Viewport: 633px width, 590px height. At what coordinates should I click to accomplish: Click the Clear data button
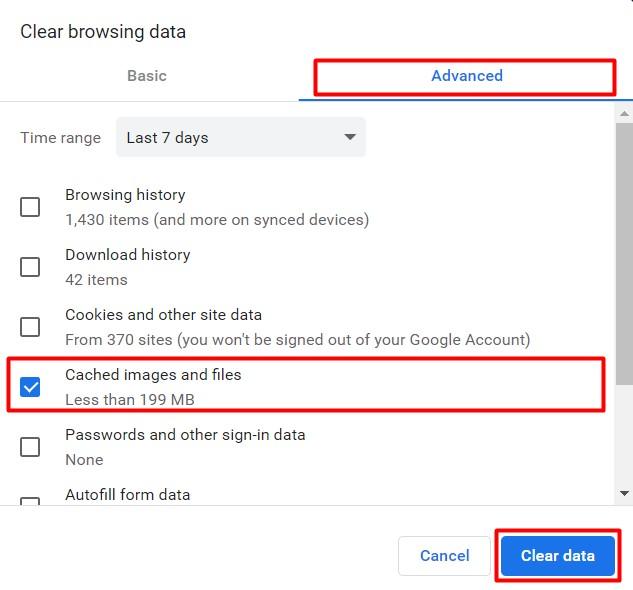click(x=557, y=556)
